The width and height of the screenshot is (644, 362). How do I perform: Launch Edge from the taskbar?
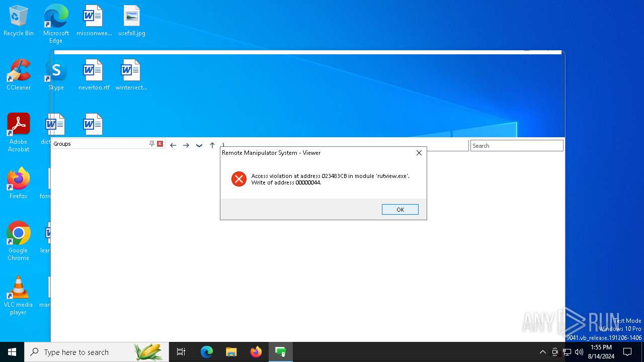207,352
